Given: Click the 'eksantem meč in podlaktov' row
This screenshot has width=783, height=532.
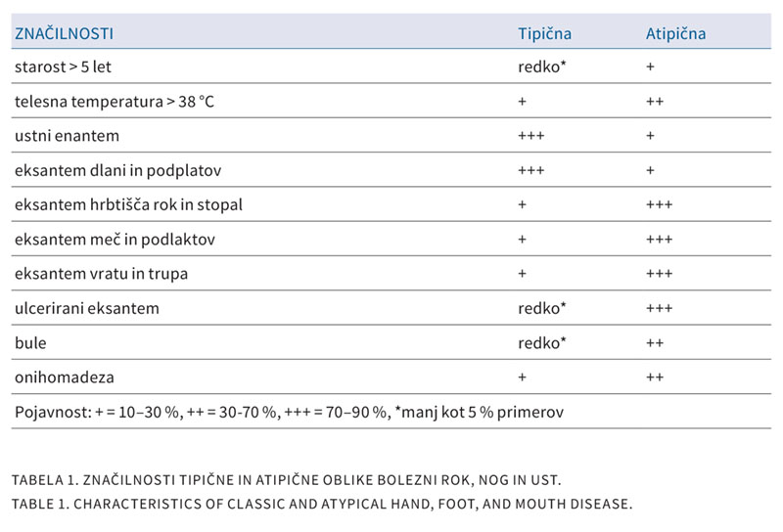Looking at the screenshot, I should point(391,239).
